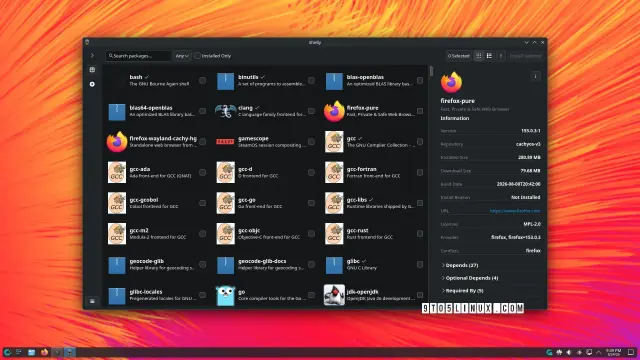Click the upload arrow toolbar icon
The image size is (640, 360).
coord(501,56)
